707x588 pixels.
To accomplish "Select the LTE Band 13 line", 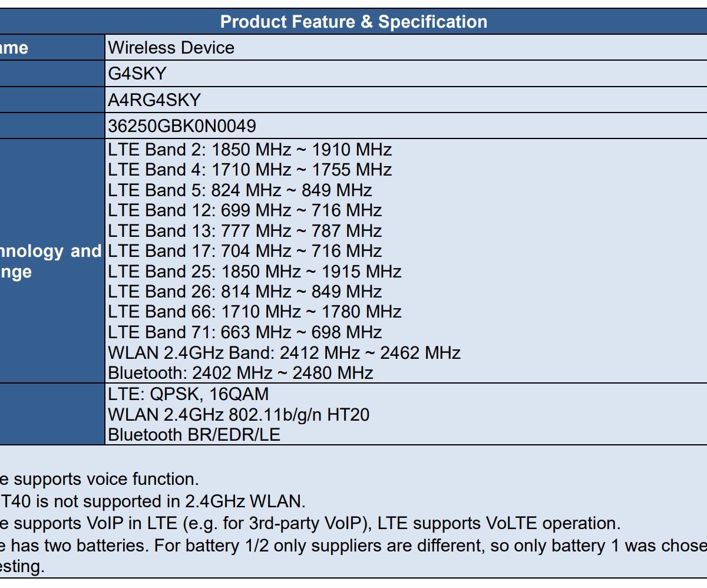I will [245, 231].
